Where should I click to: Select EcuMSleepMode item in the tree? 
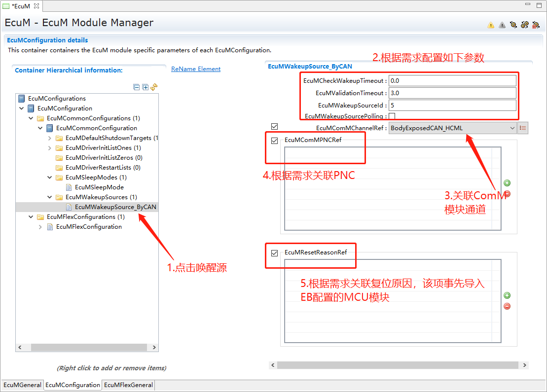[x=99, y=187]
